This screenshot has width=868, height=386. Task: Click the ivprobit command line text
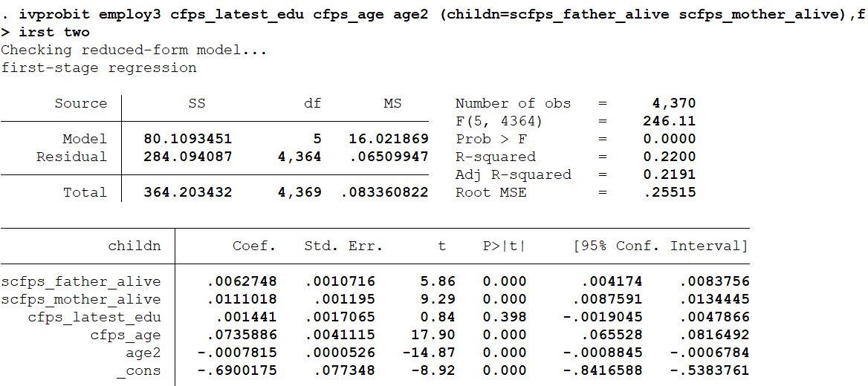(x=431, y=14)
